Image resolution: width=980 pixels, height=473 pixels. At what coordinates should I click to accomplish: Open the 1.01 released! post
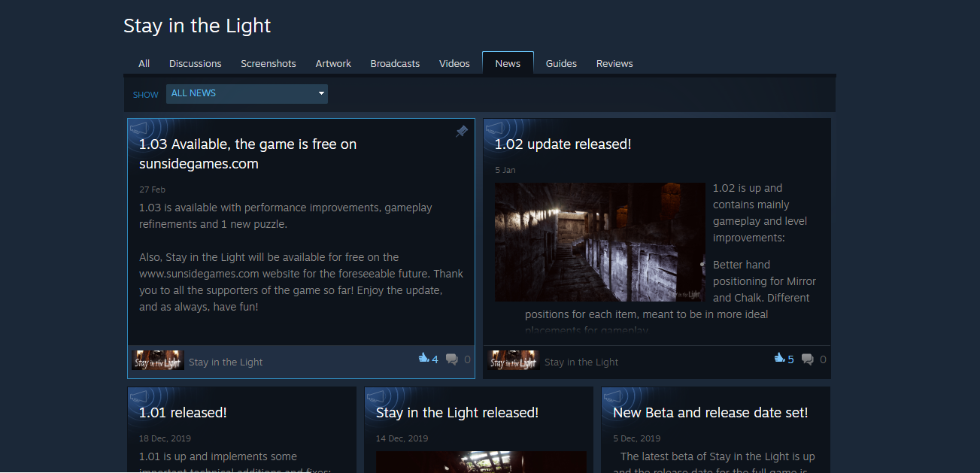[183, 412]
